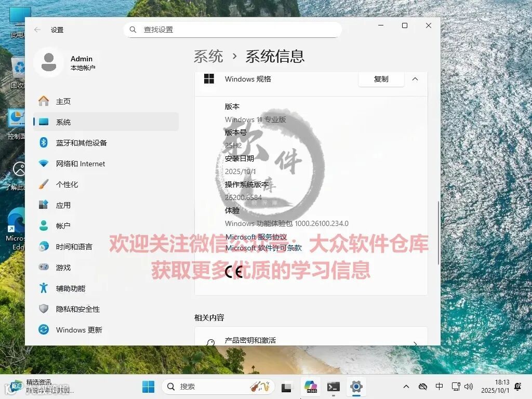Screen dimensions: 532x399
Task: Open the 控制面板 desktop icon
Action: [x=16, y=124]
